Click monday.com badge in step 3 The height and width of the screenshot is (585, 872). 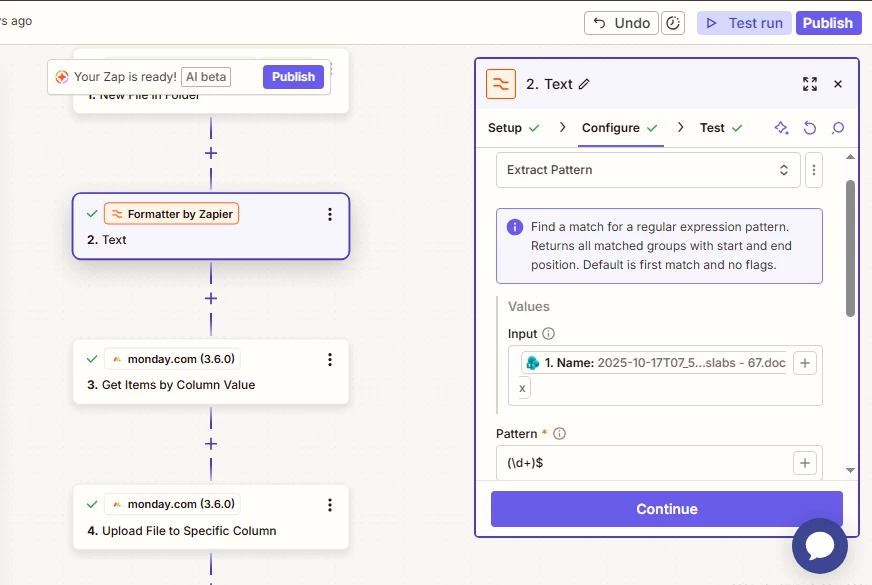coord(172,359)
